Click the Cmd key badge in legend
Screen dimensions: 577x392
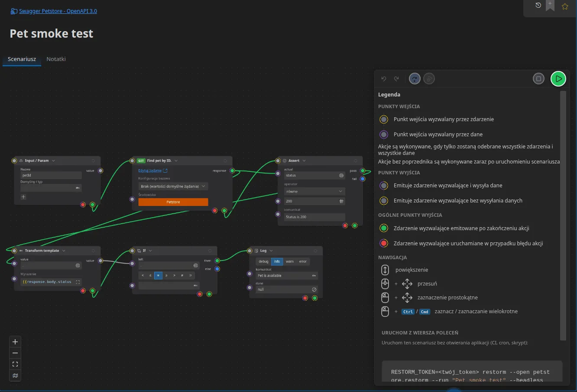point(425,312)
